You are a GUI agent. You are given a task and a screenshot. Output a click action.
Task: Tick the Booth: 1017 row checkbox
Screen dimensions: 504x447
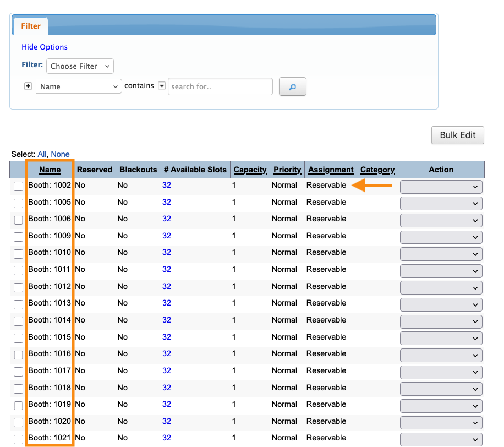tap(19, 372)
